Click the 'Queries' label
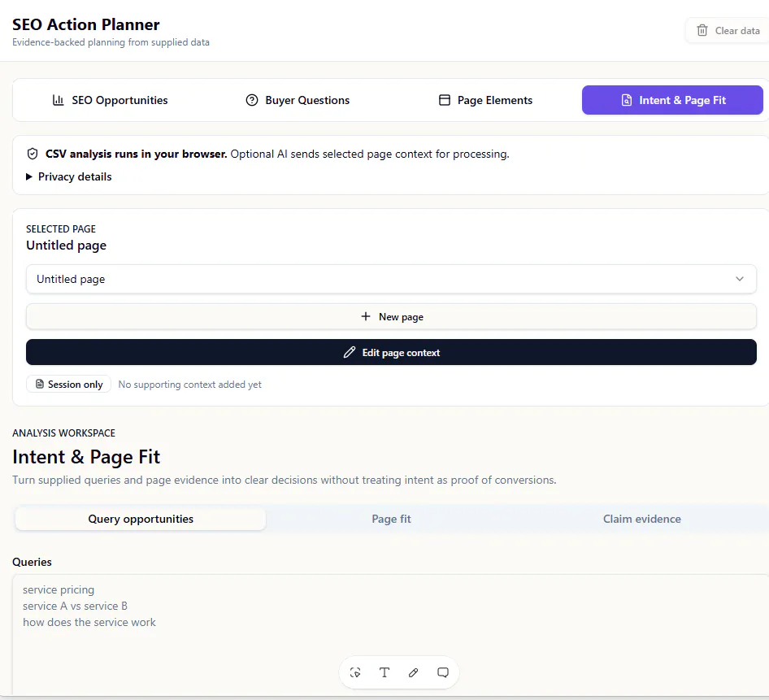 point(32,562)
